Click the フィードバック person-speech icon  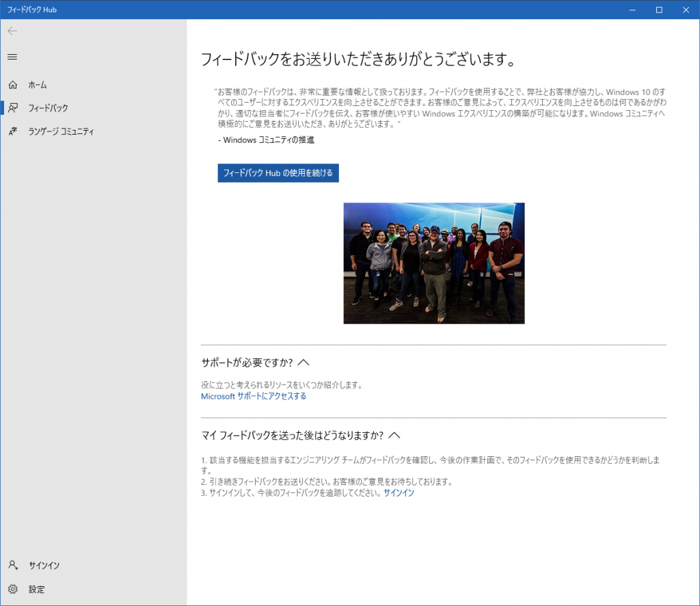click(12, 108)
